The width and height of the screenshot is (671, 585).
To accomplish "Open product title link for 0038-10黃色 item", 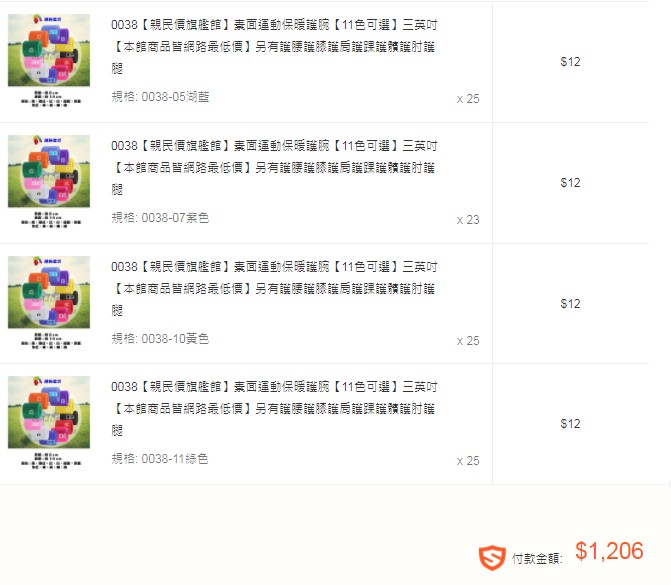I will point(274,288).
